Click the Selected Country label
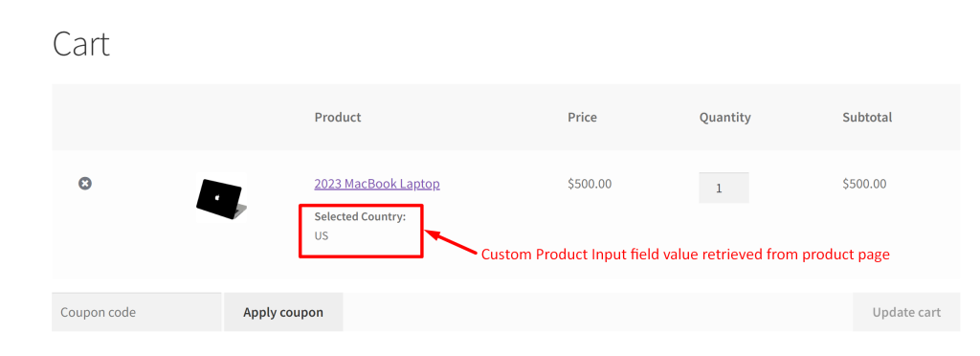980x356 pixels. (360, 216)
